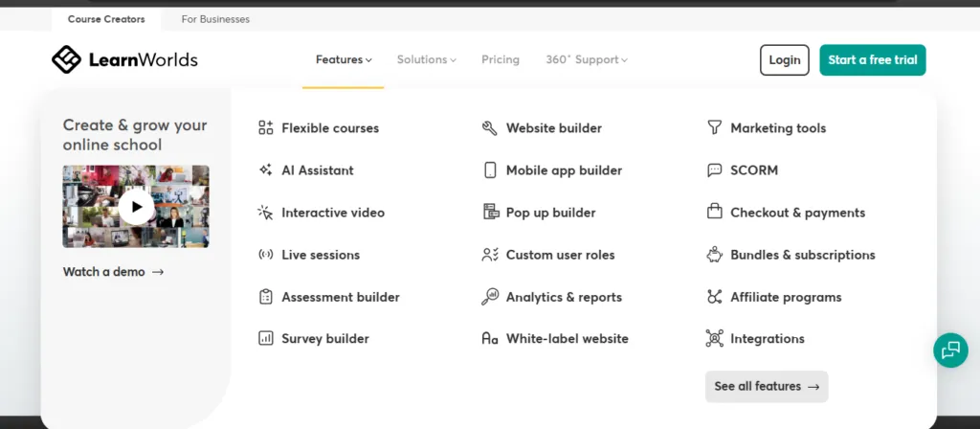Click the Live sessions broadcast icon

pyautogui.click(x=266, y=255)
